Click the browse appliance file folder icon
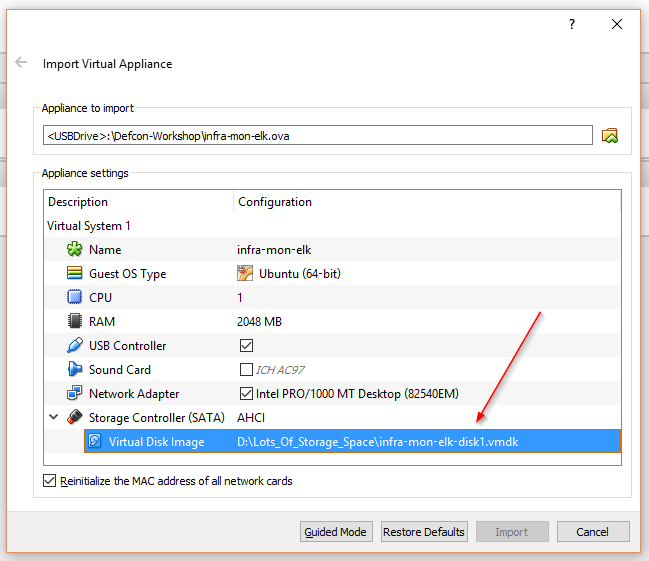649x561 pixels. [610, 135]
